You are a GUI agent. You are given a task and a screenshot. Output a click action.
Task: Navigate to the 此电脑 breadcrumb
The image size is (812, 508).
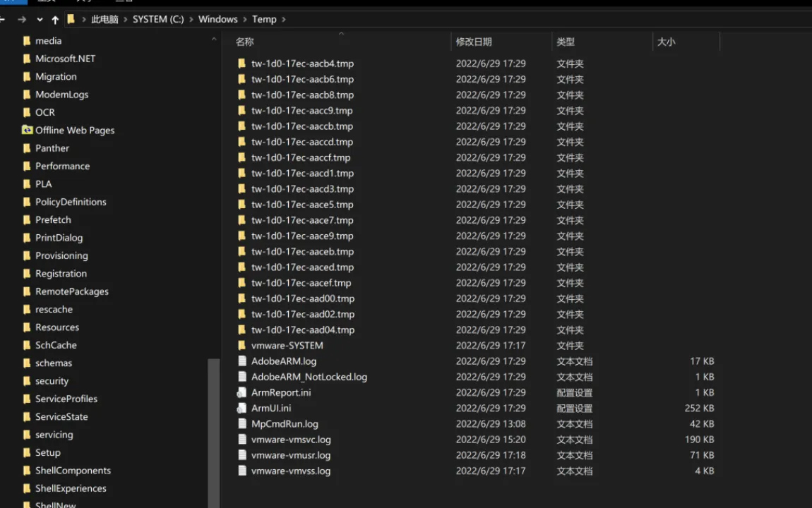point(105,20)
